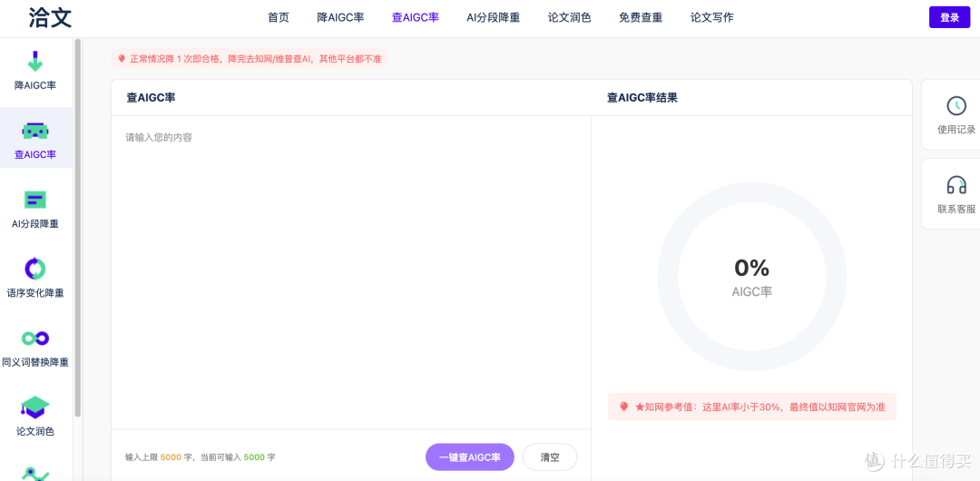980x481 pixels.
Task: Click the 使用记录 label
Action: tap(956, 130)
